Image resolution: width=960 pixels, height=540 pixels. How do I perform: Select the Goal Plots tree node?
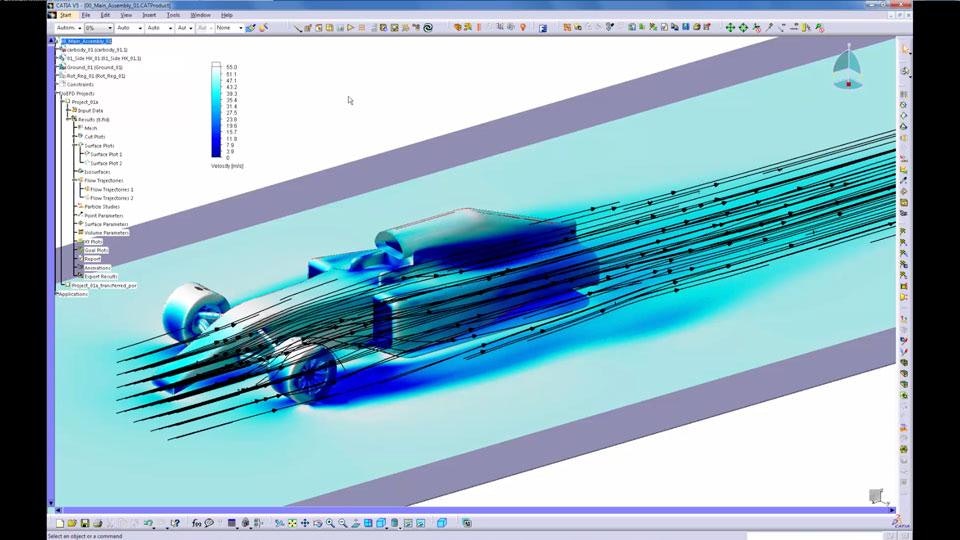click(x=96, y=250)
